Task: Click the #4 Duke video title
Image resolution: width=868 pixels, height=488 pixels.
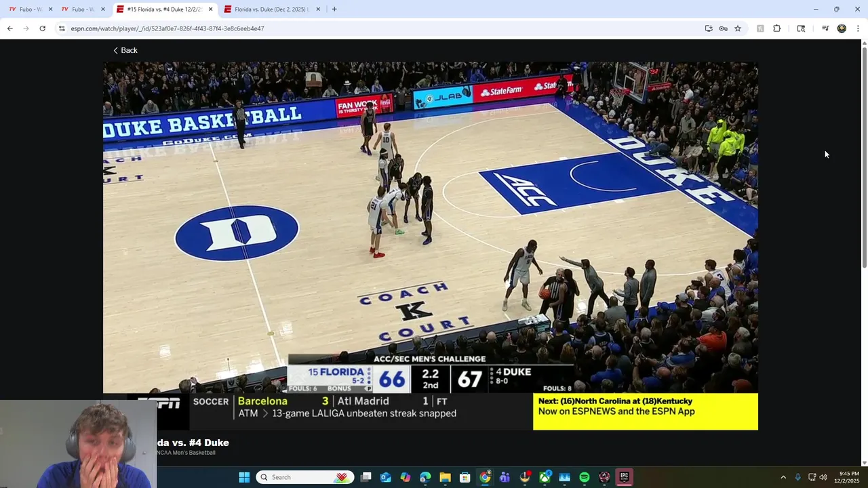Action: click(x=193, y=443)
